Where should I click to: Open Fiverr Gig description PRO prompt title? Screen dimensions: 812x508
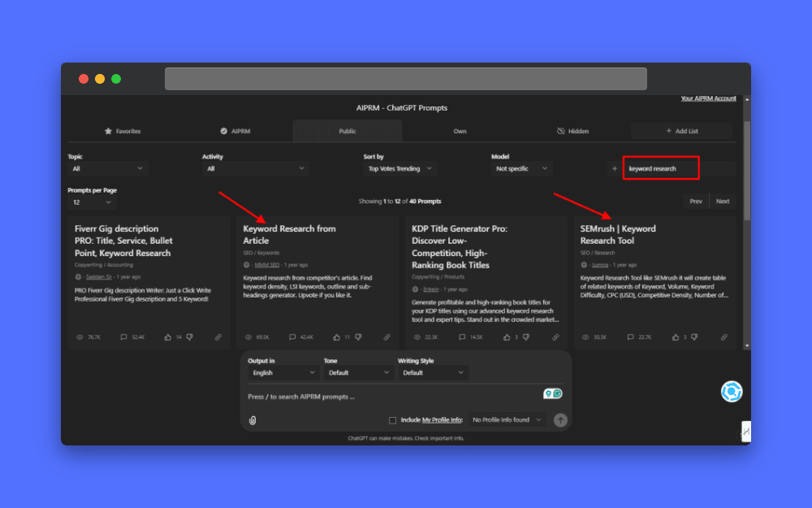pos(123,241)
